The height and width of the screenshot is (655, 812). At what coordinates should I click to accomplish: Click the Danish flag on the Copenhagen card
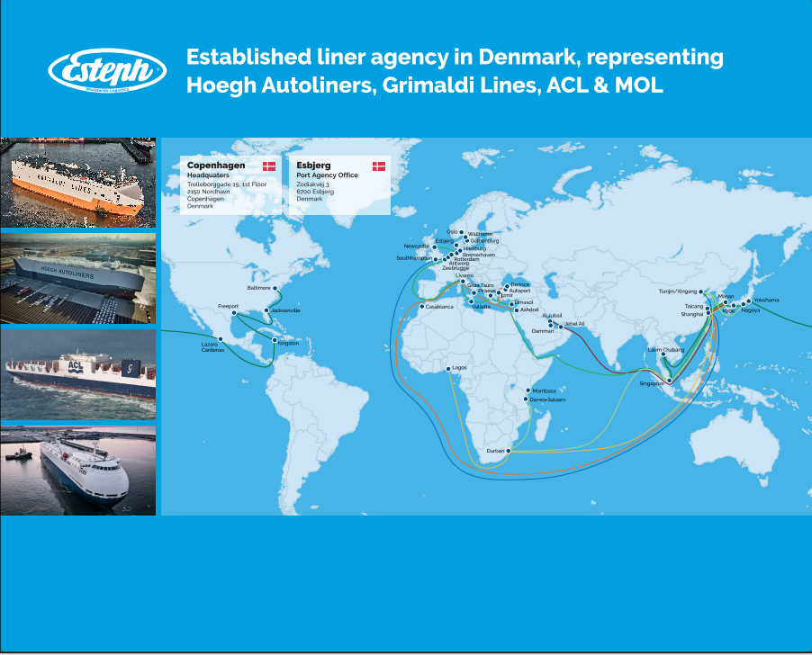point(269,166)
